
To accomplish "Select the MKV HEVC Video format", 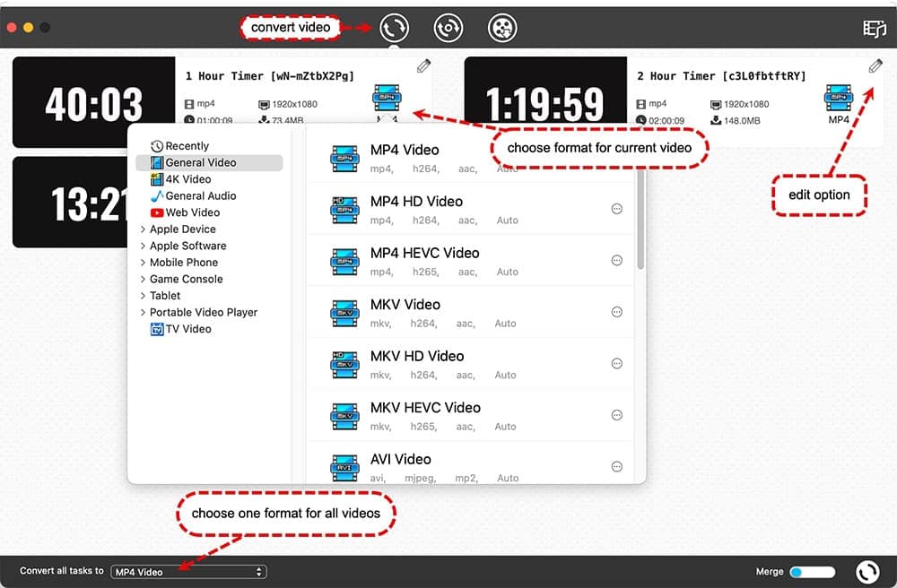I will click(x=424, y=408).
